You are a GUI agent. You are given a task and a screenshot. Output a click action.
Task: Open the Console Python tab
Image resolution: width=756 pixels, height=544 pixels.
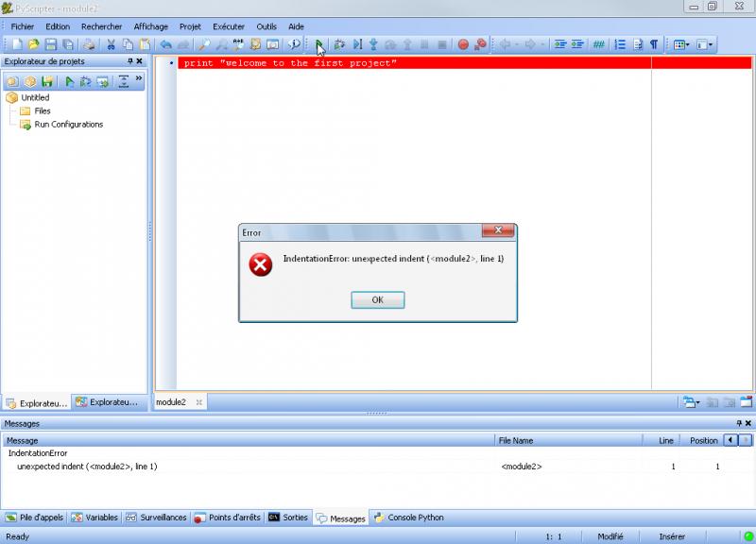point(409,518)
